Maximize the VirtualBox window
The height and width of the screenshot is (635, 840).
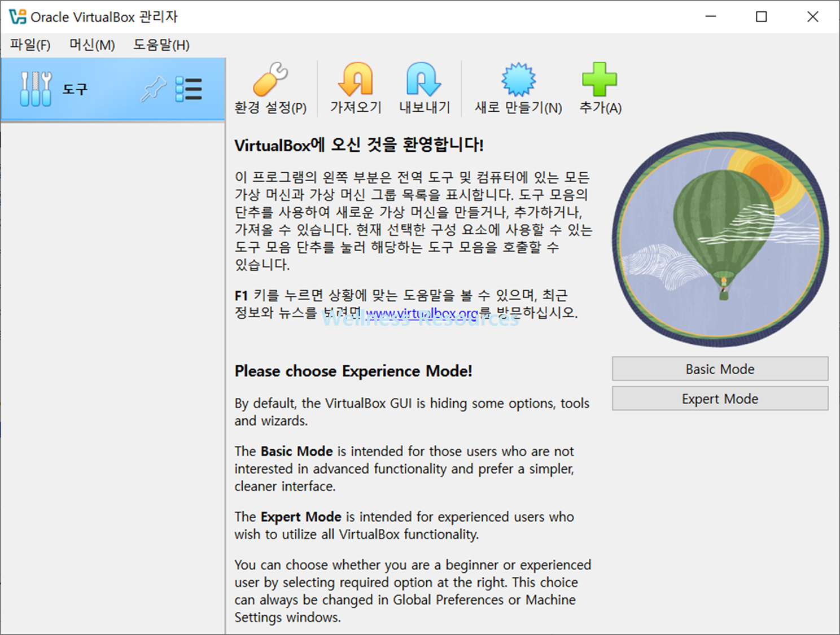762,17
